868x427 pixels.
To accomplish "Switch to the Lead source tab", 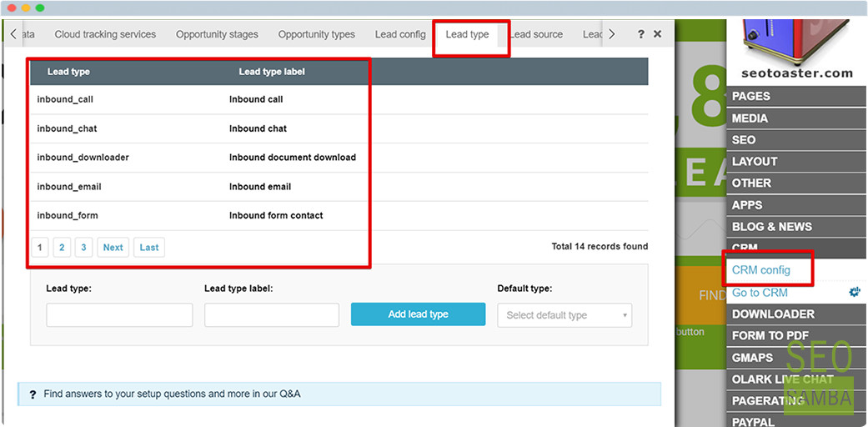I will (536, 34).
